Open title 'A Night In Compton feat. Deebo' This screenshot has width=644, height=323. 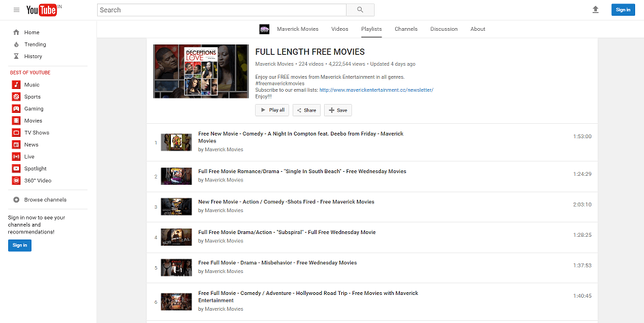point(301,138)
